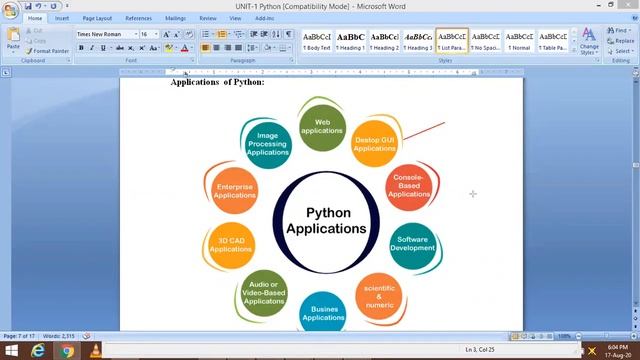This screenshot has height=360, width=640.
Task: Toggle Italic formatting
Action: [92, 48]
